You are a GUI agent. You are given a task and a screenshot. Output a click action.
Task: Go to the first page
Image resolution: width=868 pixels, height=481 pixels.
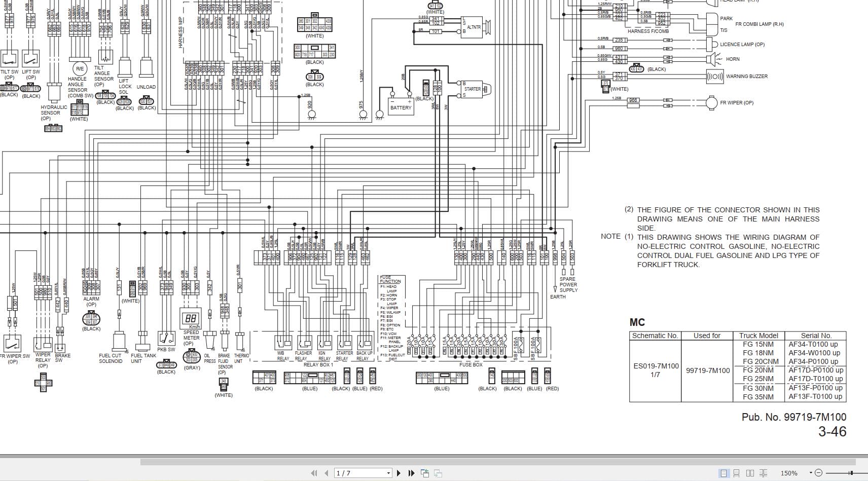tap(314, 473)
